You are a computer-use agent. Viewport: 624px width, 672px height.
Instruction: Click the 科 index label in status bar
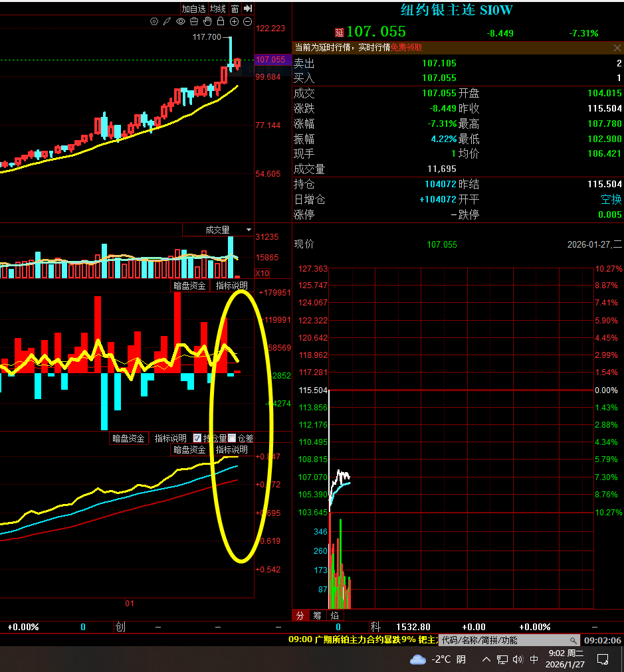(375, 627)
